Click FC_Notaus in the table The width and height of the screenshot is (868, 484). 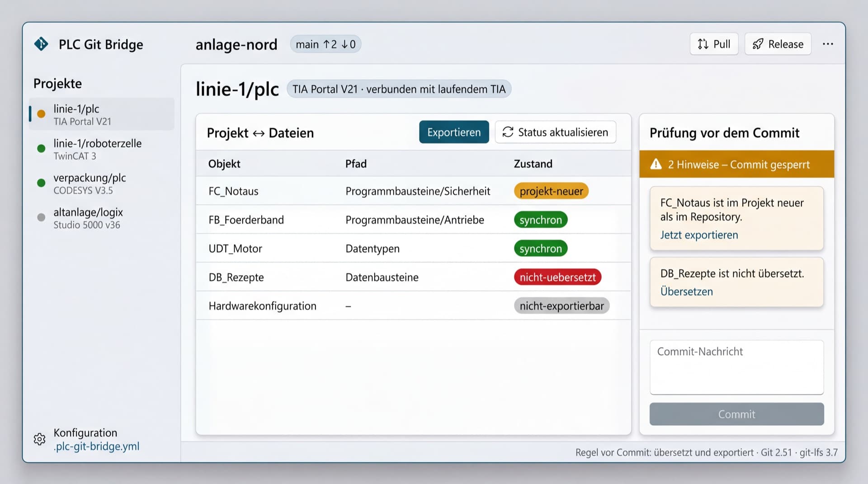coord(233,191)
